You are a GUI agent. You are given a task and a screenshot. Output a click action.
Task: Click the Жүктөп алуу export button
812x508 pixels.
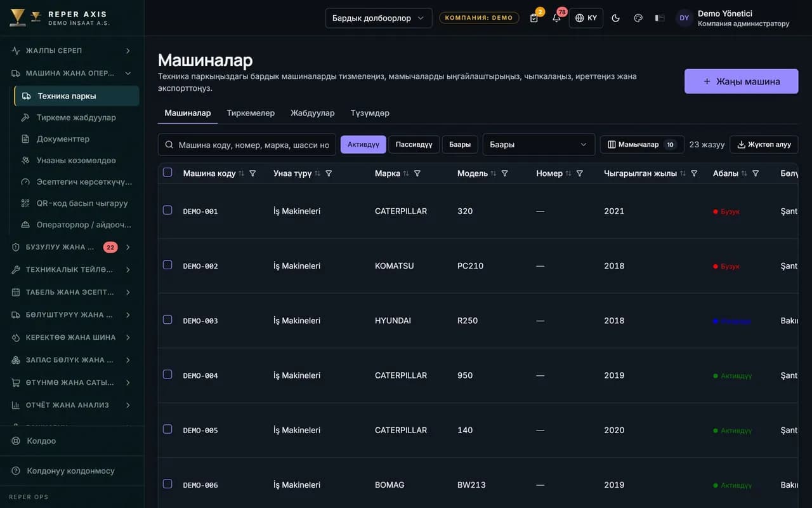click(x=764, y=145)
